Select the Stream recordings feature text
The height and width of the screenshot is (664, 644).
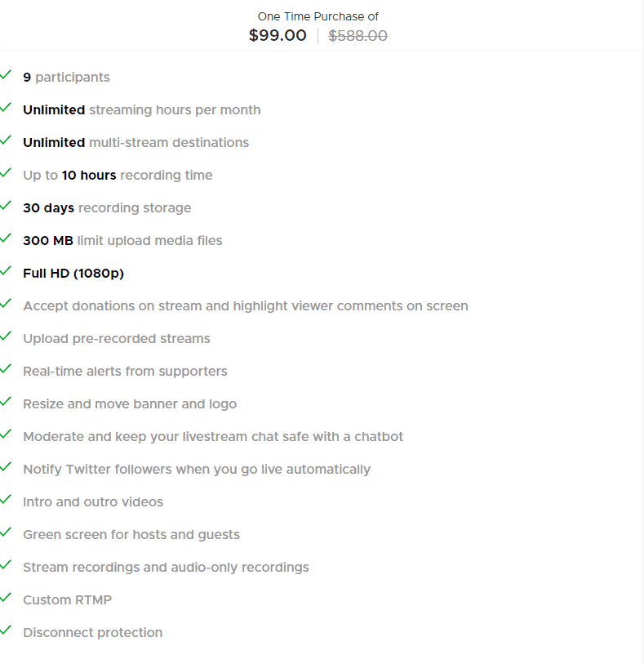tap(166, 567)
